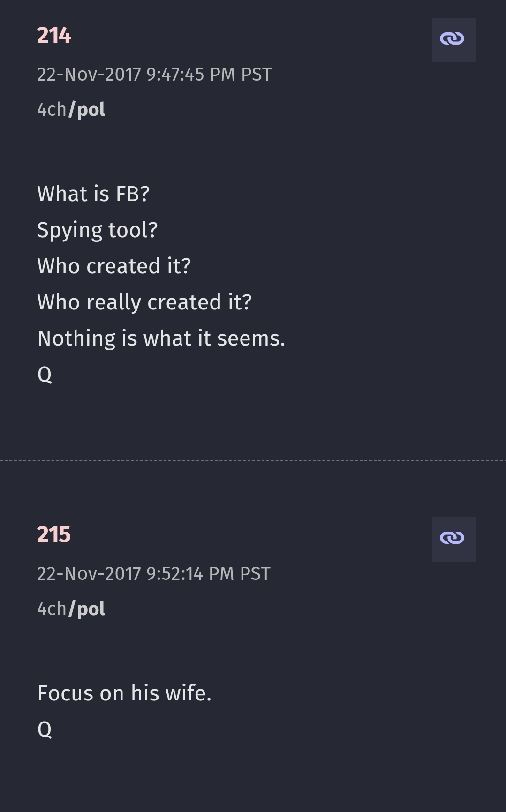Click the Q signature under post 215
Viewport: 506px width, 812px height.
[x=45, y=729]
